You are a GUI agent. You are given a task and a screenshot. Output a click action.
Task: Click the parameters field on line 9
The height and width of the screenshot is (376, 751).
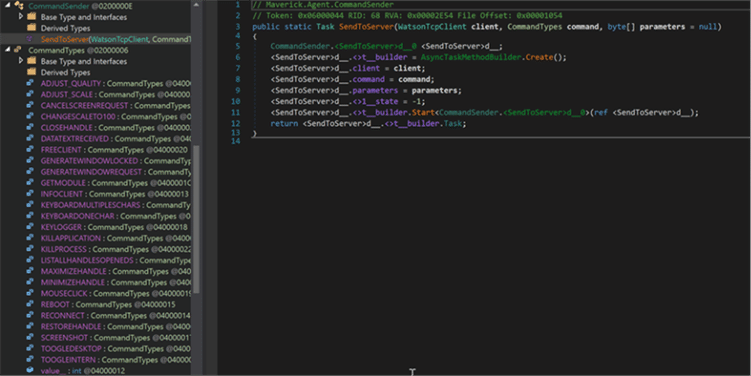pos(375,90)
